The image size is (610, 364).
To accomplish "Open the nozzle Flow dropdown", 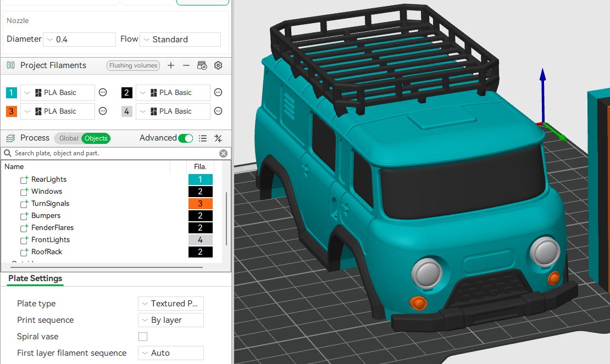I will coord(180,39).
